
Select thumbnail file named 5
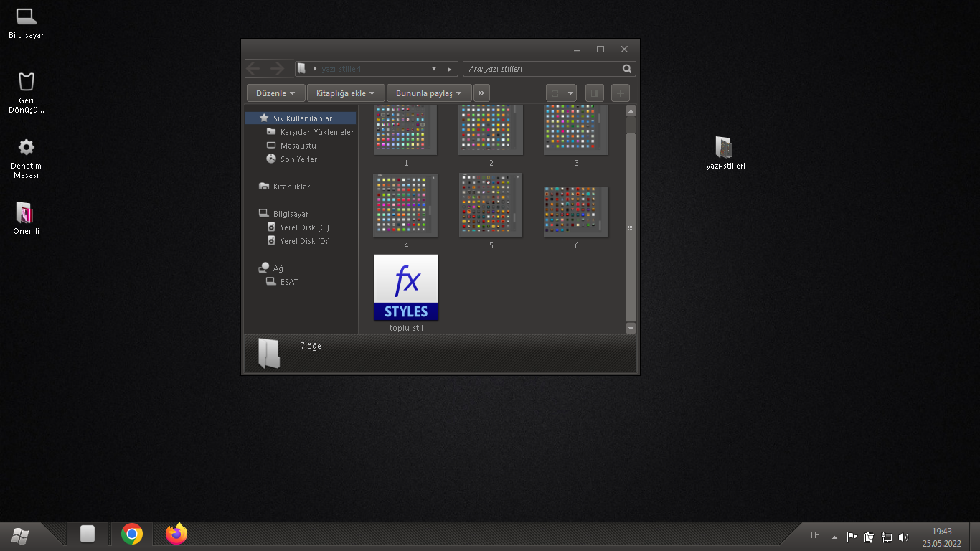pyautogui.click(x=491, y=212)
